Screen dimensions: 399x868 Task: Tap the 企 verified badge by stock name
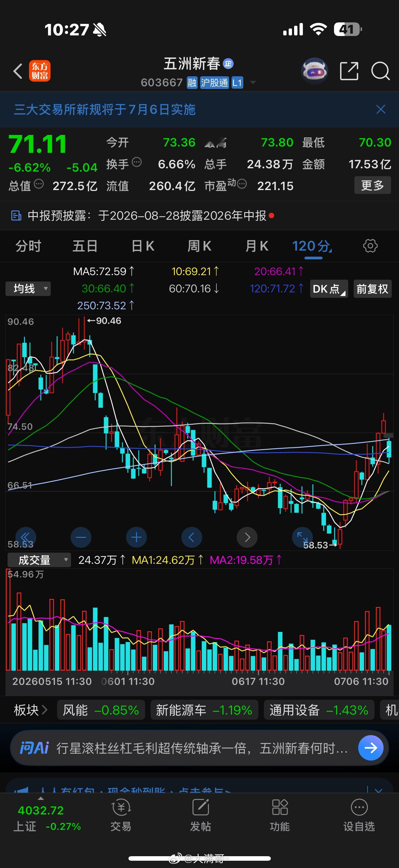(229, 64)
